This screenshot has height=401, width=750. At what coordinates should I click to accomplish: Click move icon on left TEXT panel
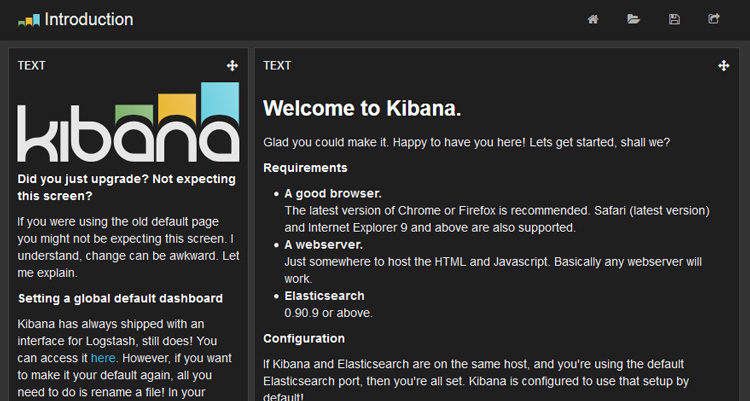tap(232, 66)
